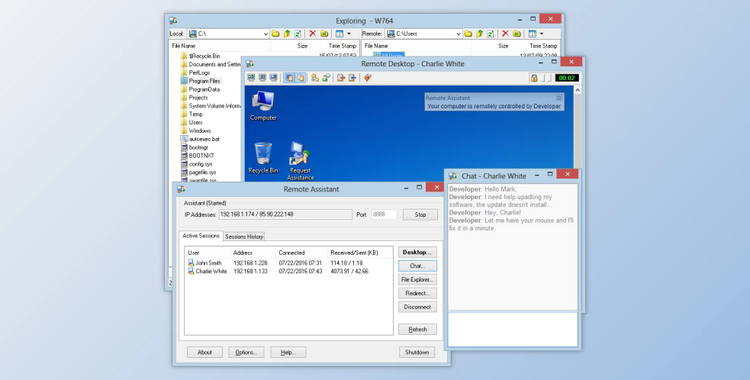Select BOOTNXT file in Local list
This screenshot has height=380, width=750.
[198, 156]
